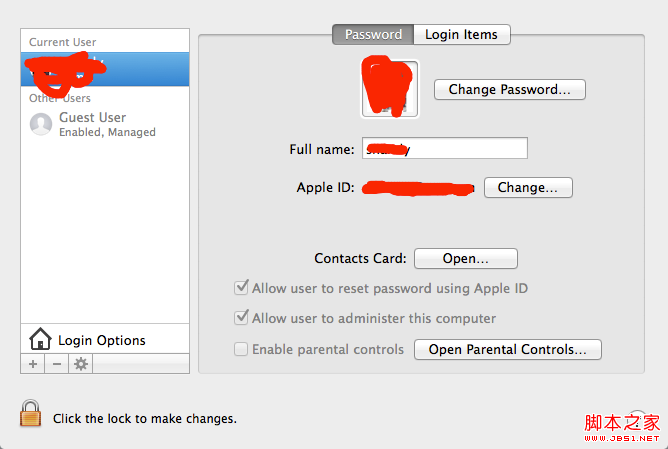The height and width of the screenshot is (449, 668).
Task: Toggle Allow user to reset password checkbox
Action: point(241,288)
